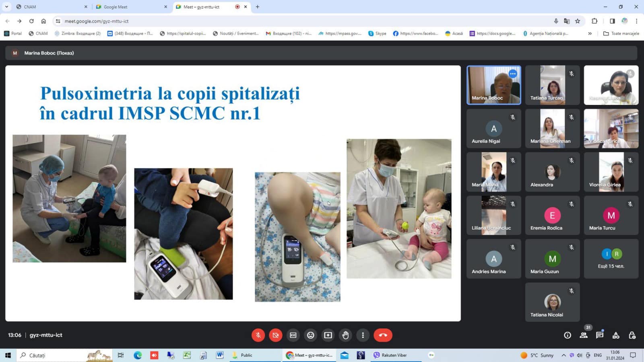Open host controls lock icon
This screenshot has width=644, height=362.
coord(632,335)
